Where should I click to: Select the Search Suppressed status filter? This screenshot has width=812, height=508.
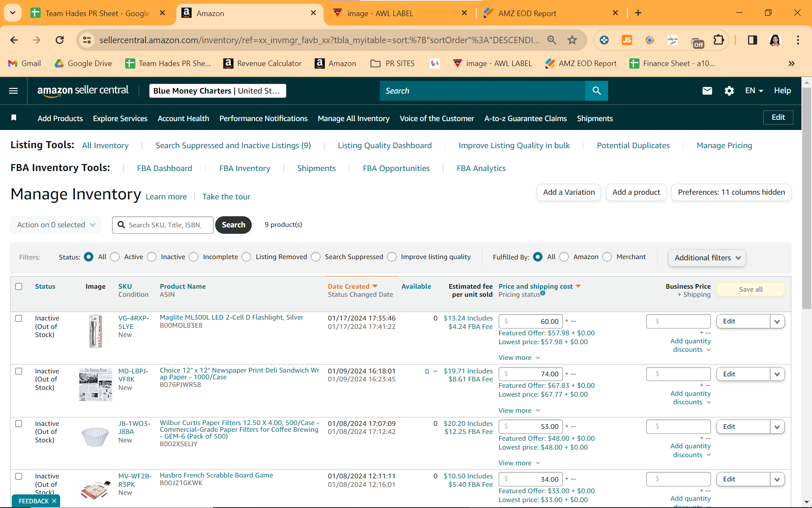tap(316, 257)
